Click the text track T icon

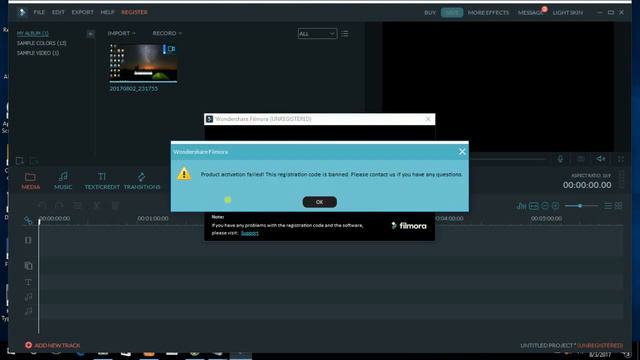[x=28, y=282]
